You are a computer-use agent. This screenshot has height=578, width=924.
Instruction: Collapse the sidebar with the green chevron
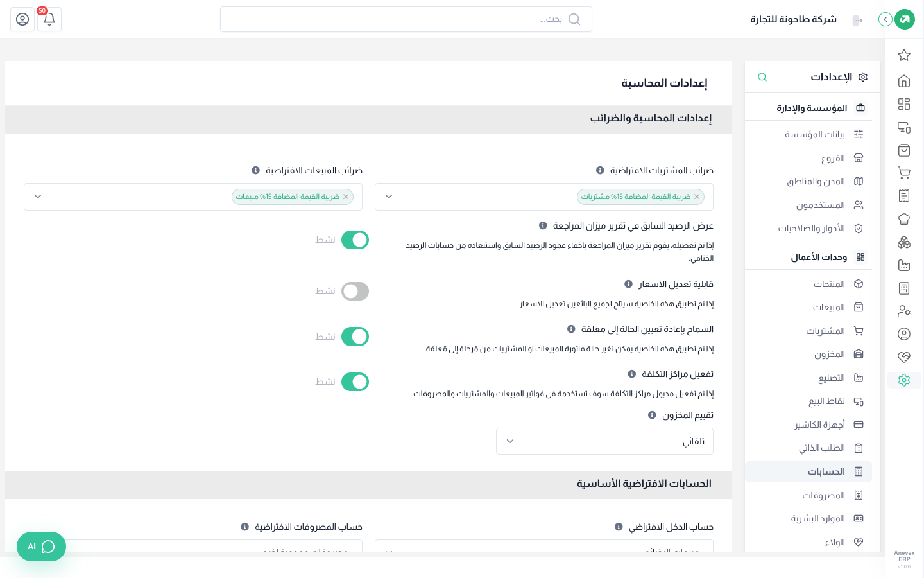(886, 19)
